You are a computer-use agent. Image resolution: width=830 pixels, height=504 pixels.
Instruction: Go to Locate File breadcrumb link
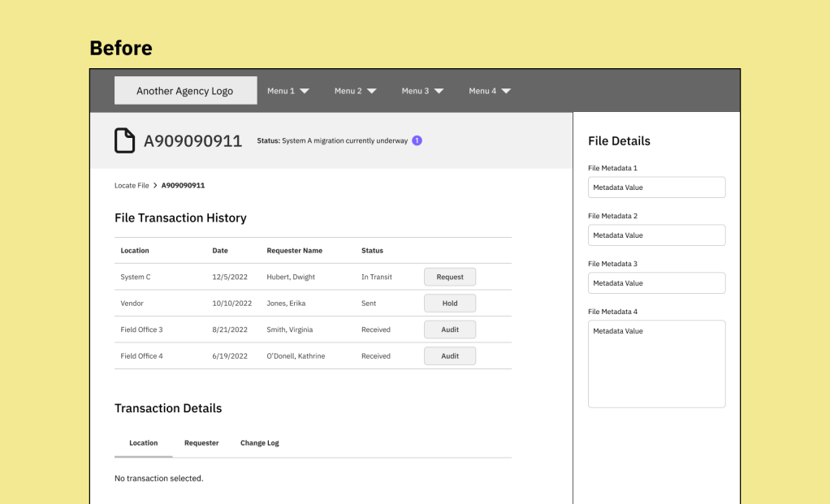click(132, 186)
